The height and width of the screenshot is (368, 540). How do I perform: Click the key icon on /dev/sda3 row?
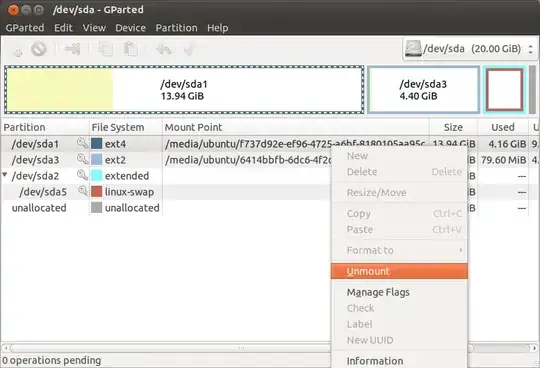point(82,159)
